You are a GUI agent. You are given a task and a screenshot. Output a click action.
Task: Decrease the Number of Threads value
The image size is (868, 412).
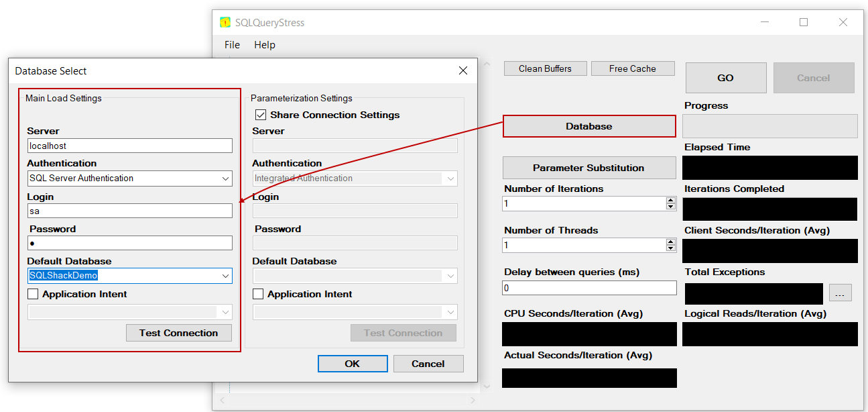[670, 248]
